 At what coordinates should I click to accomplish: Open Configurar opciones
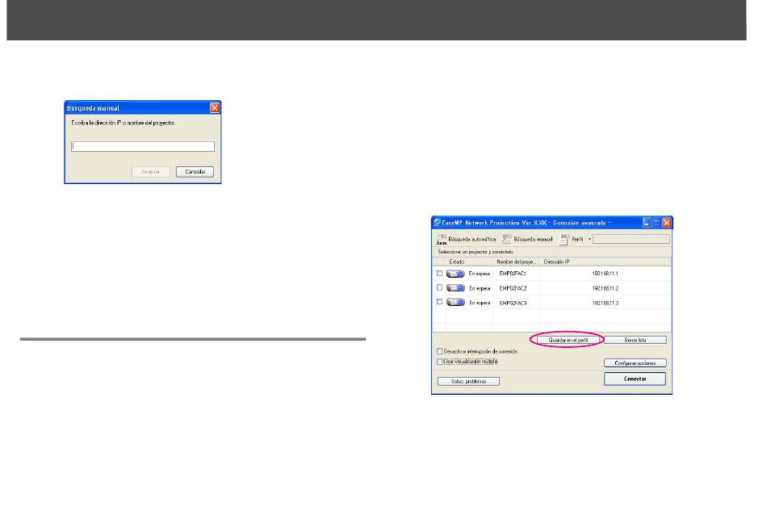pyautogui.click(x=635, y=363)
